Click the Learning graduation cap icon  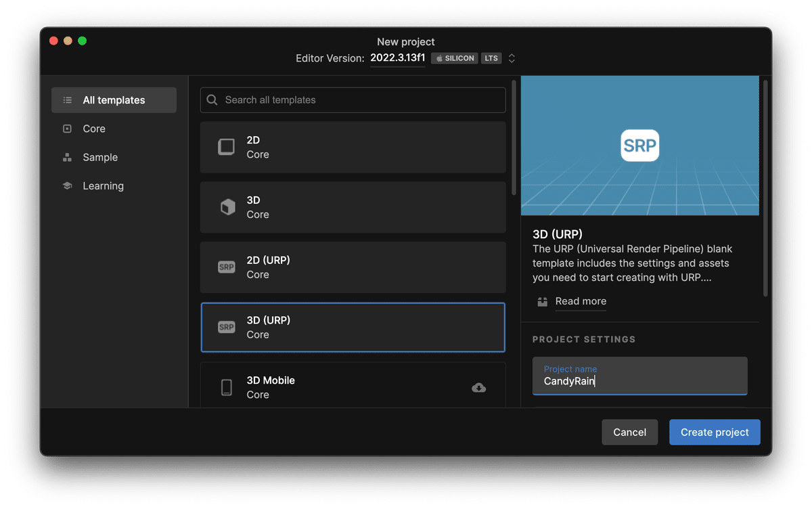click(67, 185)
